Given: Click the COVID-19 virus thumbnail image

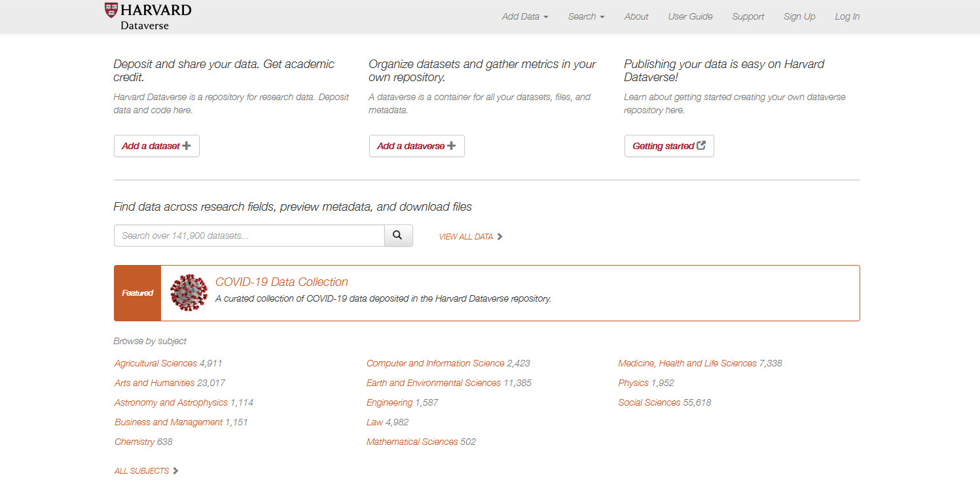Looking at the screenshot, I should point(189,292).
